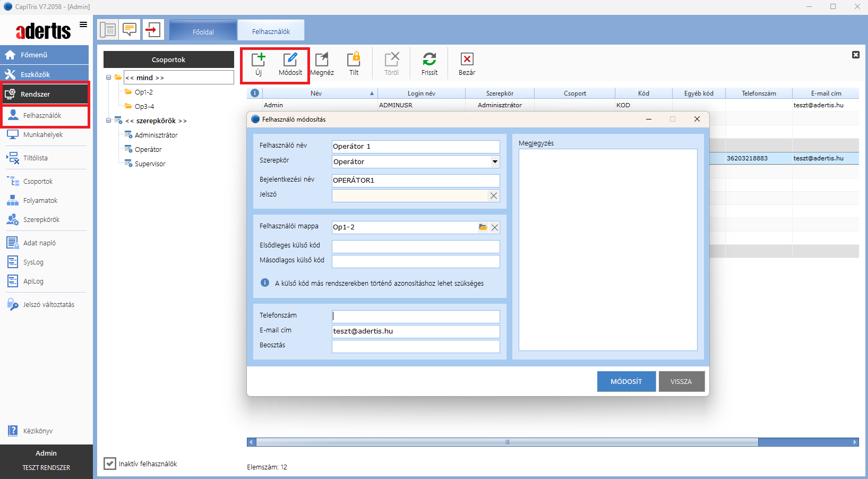Viewport: 868px width, 479px height.
Task: Refresh the list with Frissít icon
Action: [x=429, y=59]
